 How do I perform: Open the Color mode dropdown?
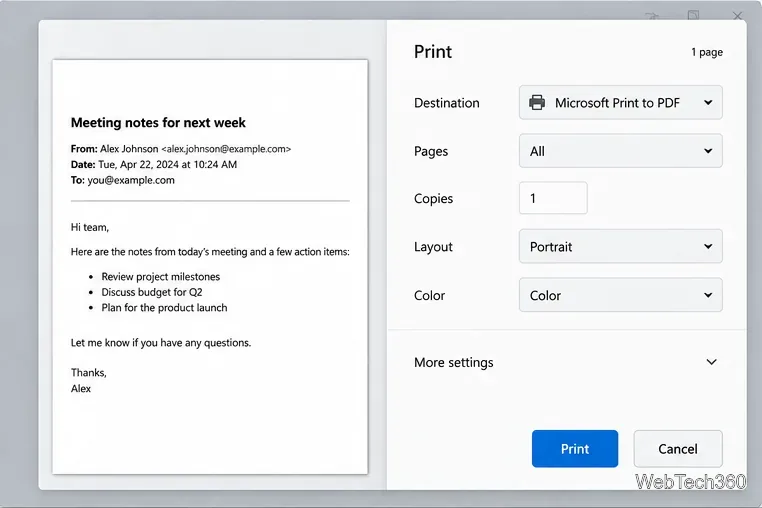coord(621,295)
